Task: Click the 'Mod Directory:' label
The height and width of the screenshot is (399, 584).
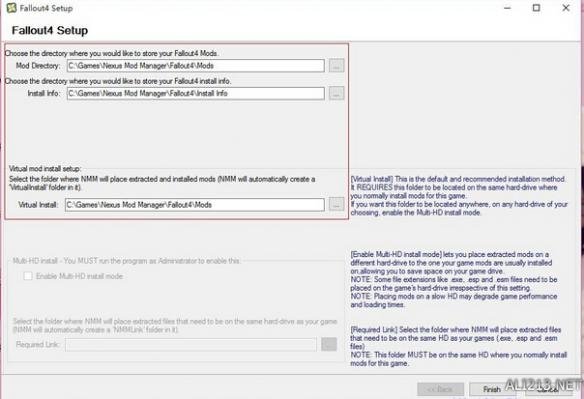Action: pos(38,66)
